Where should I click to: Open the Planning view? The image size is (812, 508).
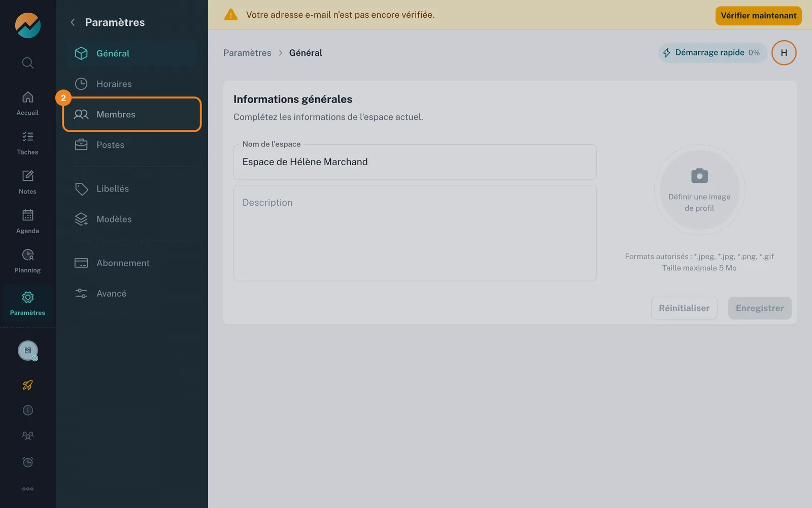pyautogui.click(x=27, y=261)
